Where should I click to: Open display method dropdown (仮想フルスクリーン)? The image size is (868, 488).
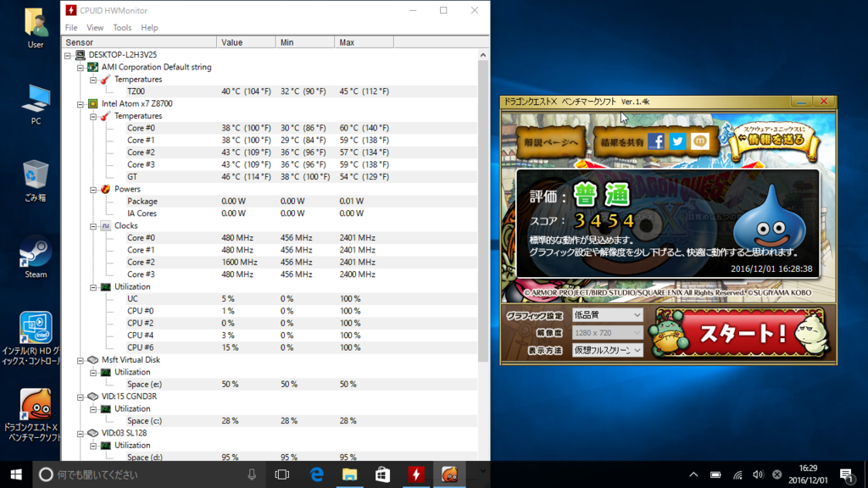coord(607,350)
